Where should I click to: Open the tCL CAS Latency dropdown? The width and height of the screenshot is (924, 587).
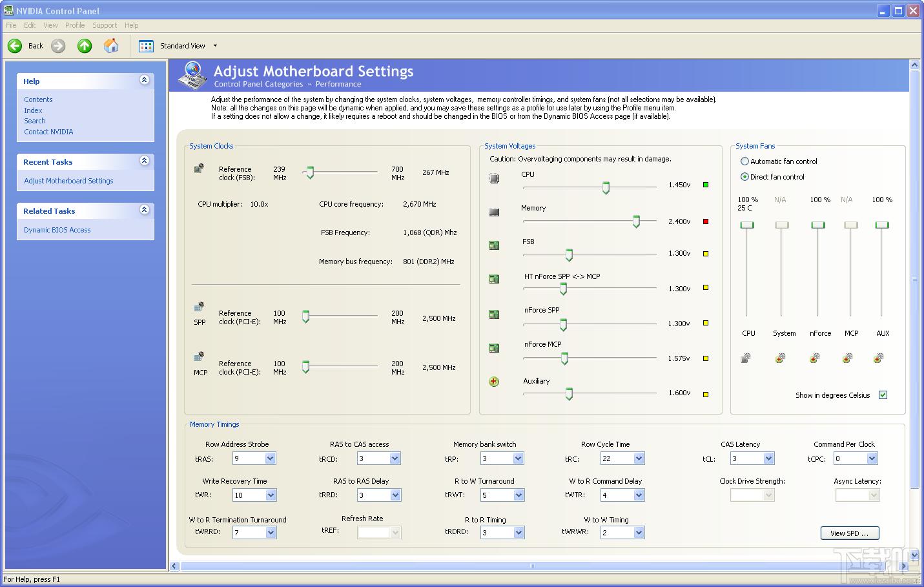point(768,458)
